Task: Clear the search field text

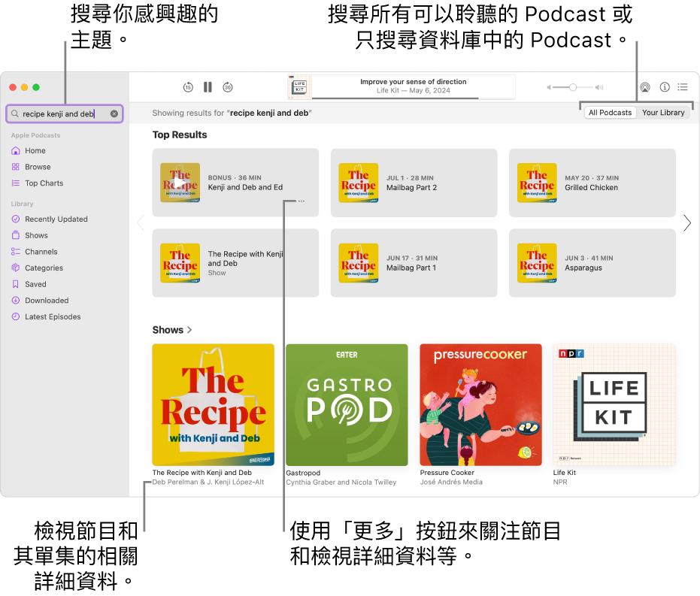Action: [114, 113]
